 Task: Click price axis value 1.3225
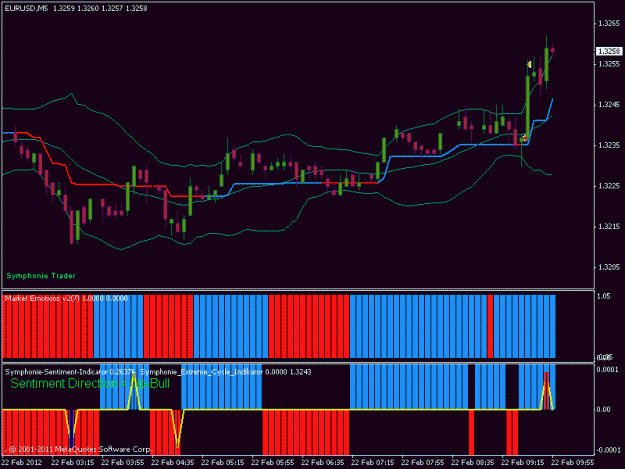coord(609,186)
